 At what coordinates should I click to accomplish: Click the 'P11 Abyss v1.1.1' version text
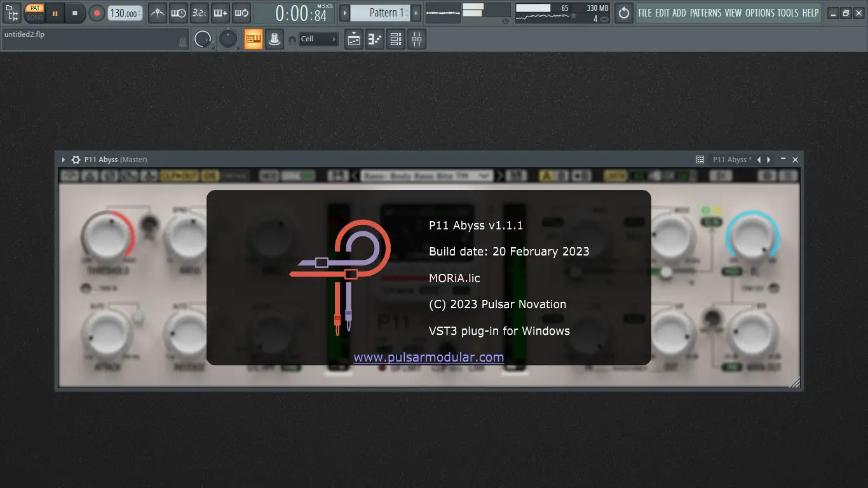coord(476,226)
